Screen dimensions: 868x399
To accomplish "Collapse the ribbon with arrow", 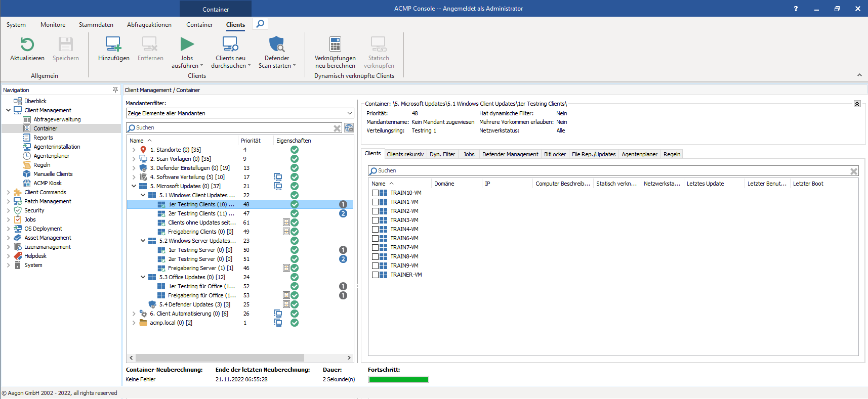I will [x=859, y=75].
